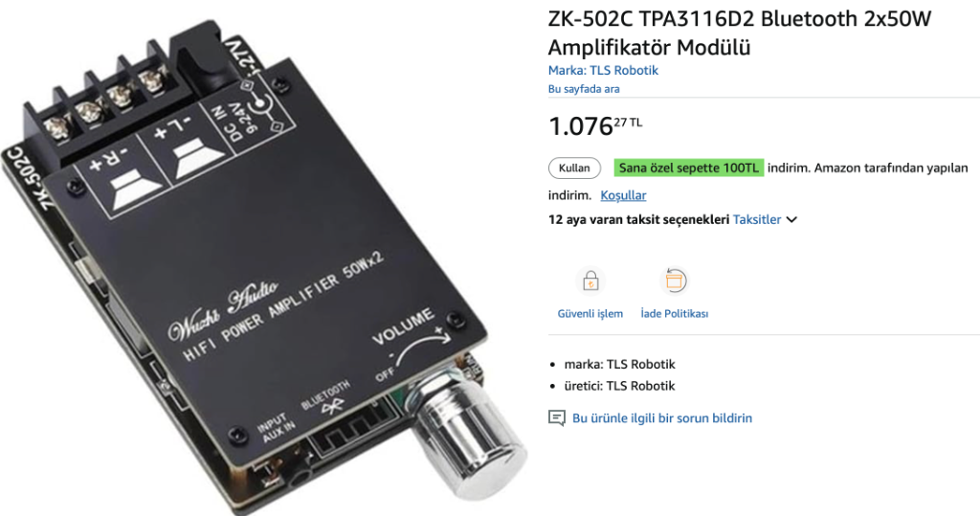
Task: Click the Güvenli işlem lock icon
Action: click(590, 280)
